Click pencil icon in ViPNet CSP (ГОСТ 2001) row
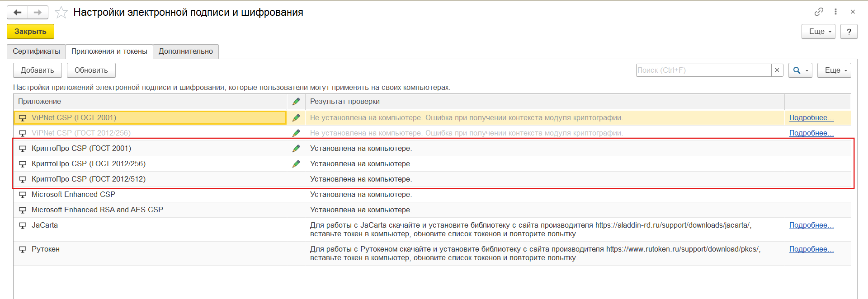The image size is (868, 299). [x=296, y=118]
